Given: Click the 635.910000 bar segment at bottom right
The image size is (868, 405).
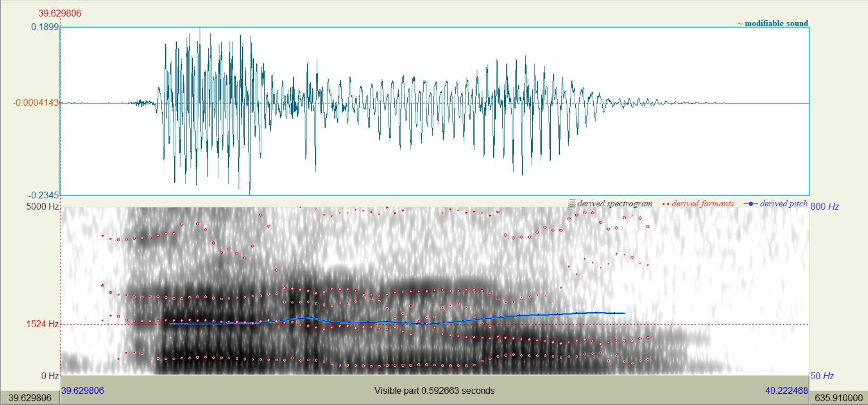Looking at the screenshot, I should 838,398.
